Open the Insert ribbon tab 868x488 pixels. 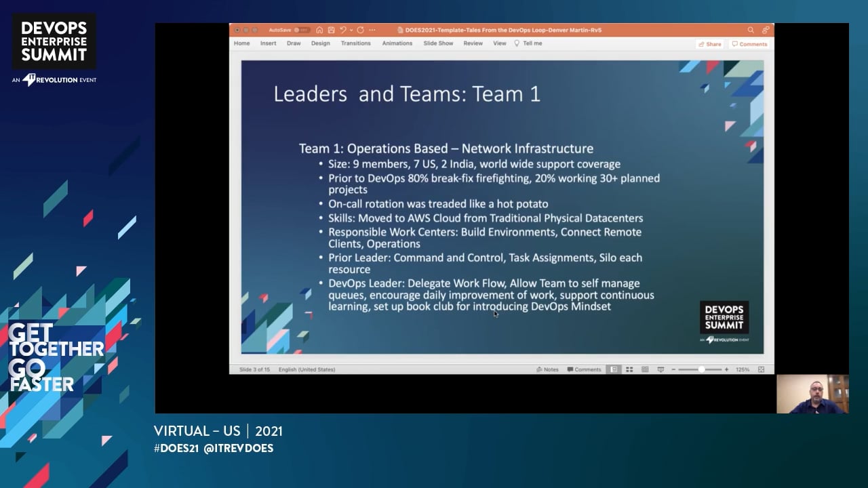(268, 43)
